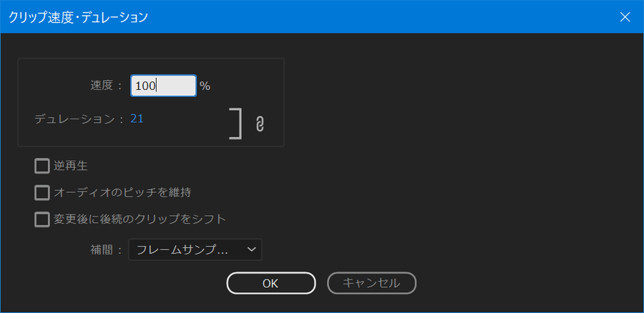Close the クリップ速度・デュレーション dialog
This screenshot has height=313, width=644.
pyautogui.click(x=625, y=17)
